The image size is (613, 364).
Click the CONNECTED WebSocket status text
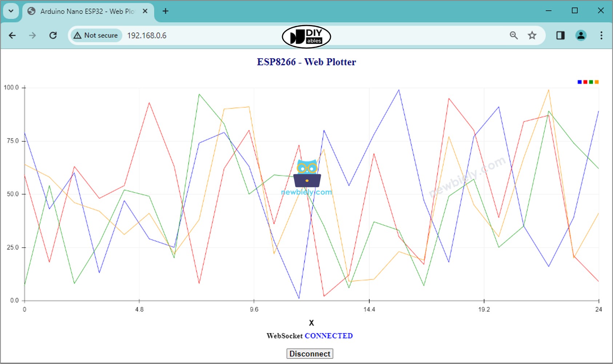[329, 336]
